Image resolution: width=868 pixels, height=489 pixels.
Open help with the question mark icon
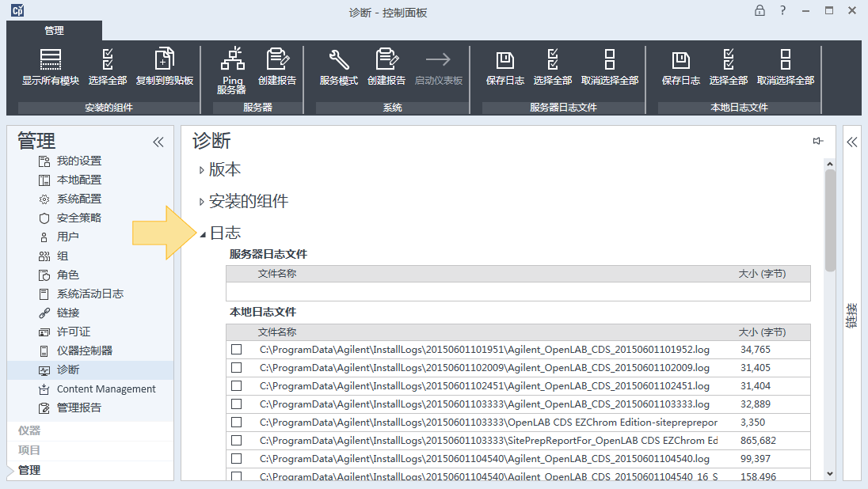coord(782,10)
